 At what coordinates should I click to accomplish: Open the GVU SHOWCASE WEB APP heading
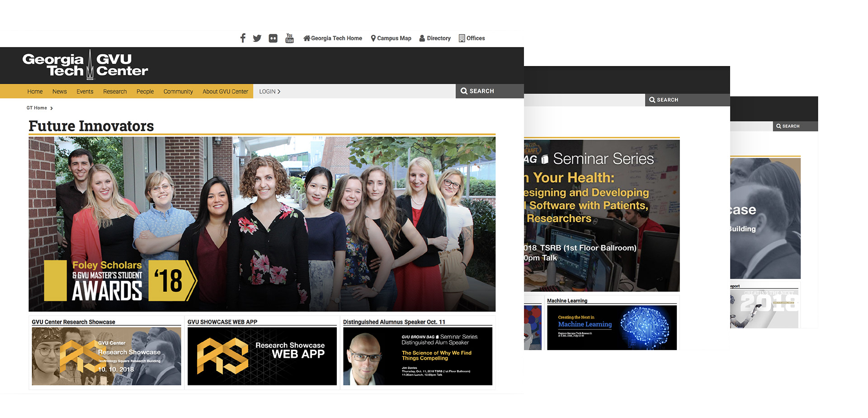point(222,322)
